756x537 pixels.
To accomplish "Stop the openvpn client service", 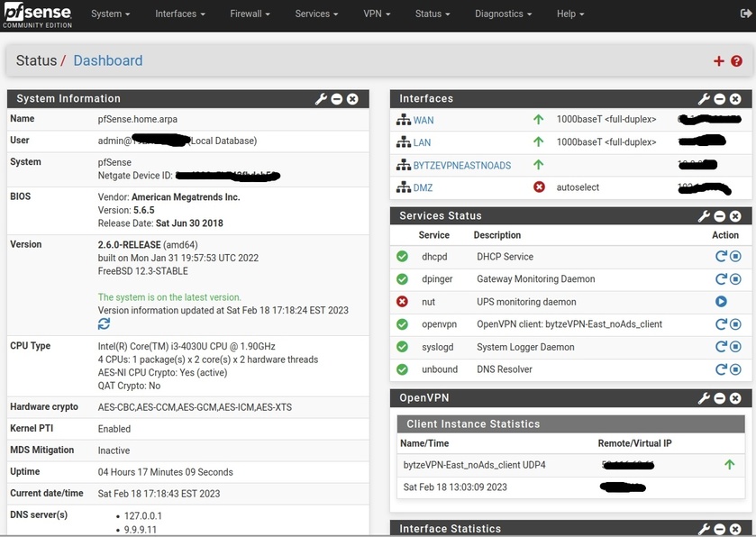I will [735, 324].
